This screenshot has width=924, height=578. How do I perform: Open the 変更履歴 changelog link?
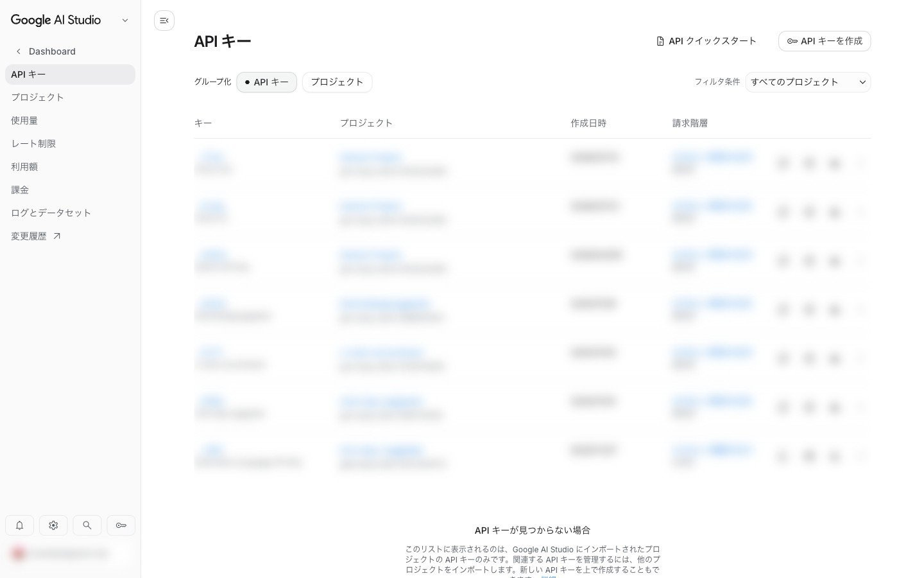(x=70, y=236)
